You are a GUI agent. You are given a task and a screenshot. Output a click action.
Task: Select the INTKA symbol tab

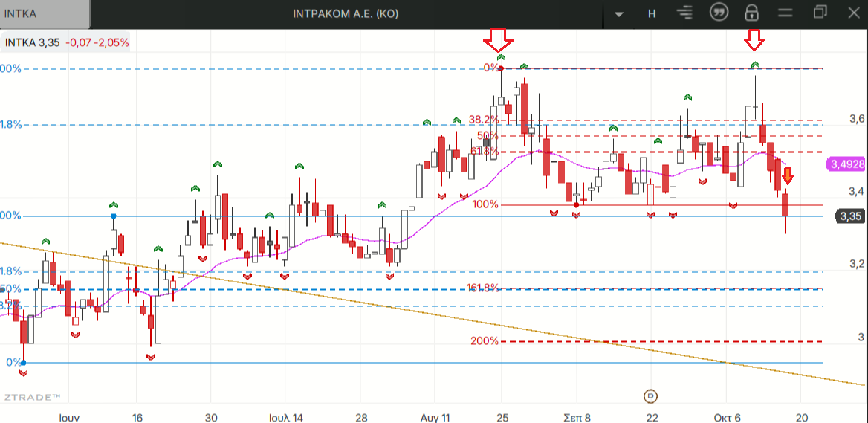(45, 13)
